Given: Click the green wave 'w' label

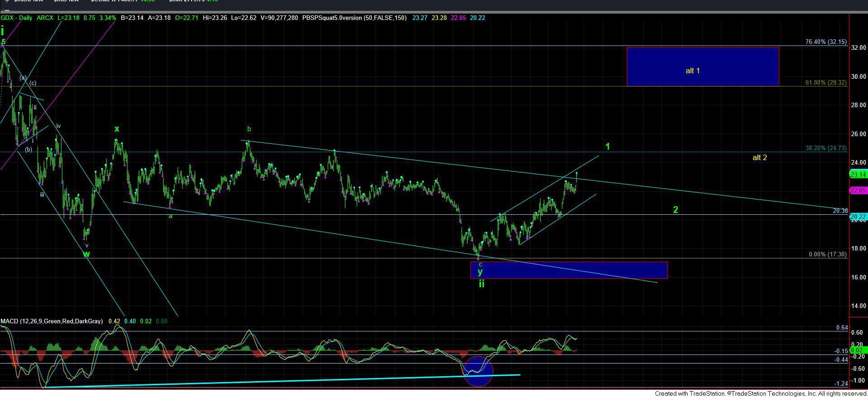Looking at the screenshot, I should pos(86,254).
